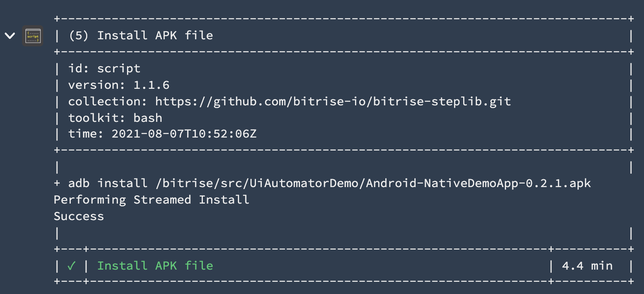Screen dimensions: 644x294
Task: Click the step number "(5)" in header
Action: click(79, 36)
